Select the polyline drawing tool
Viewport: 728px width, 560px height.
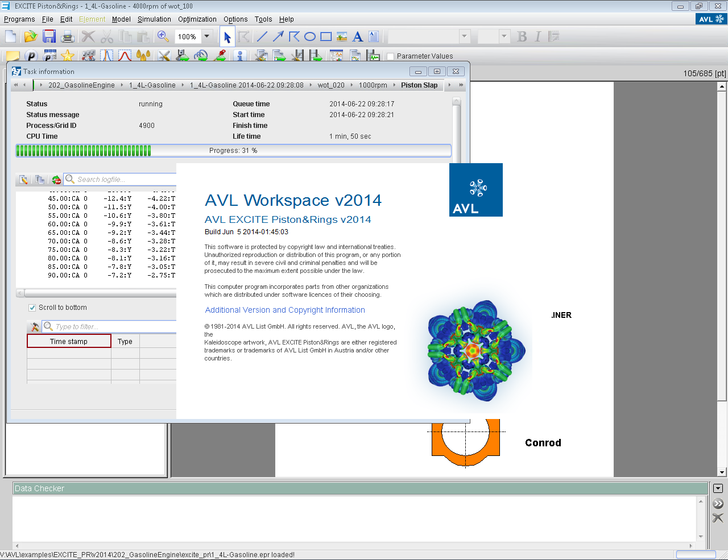click(x=294, y=36)
